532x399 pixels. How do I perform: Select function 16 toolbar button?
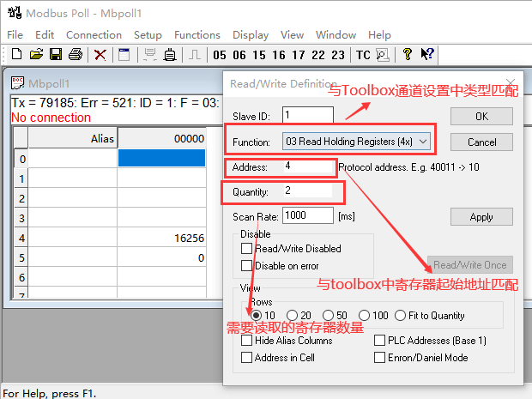279,55
